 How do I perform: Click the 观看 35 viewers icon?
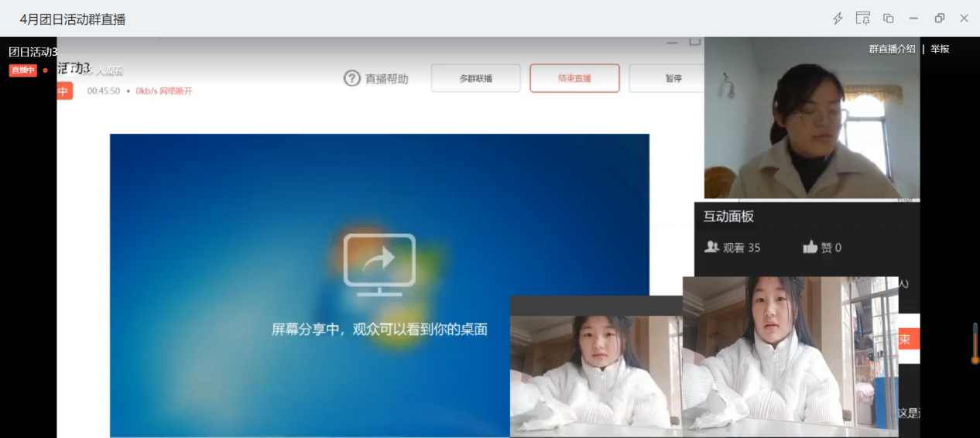[x=711, y=247]
